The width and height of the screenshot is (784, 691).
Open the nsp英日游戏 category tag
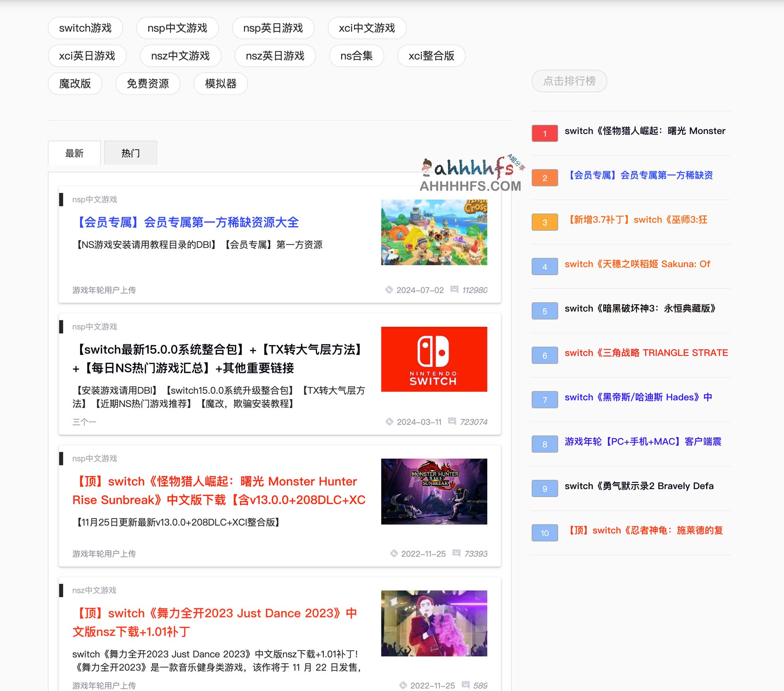coord(273,28)
